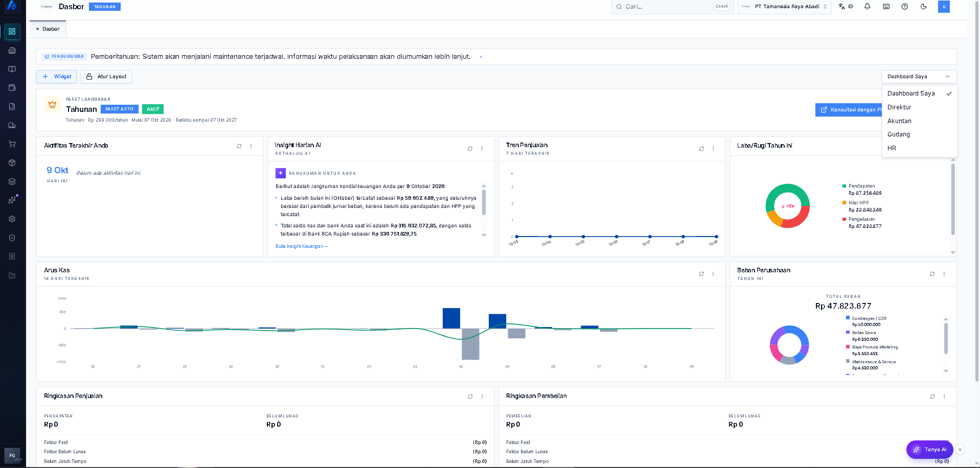Refresh the Arus Kas widget
The width and height of the screenshot is (980, 468).
tap(701, 274)
